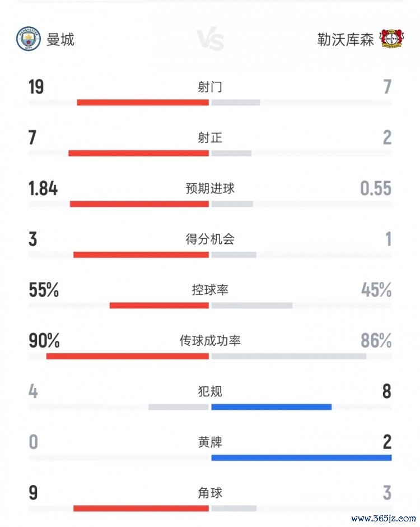The width and height of the screenshot is (420, 527).
Task: Click the Manchester City club crest
Action: point(28,39)
